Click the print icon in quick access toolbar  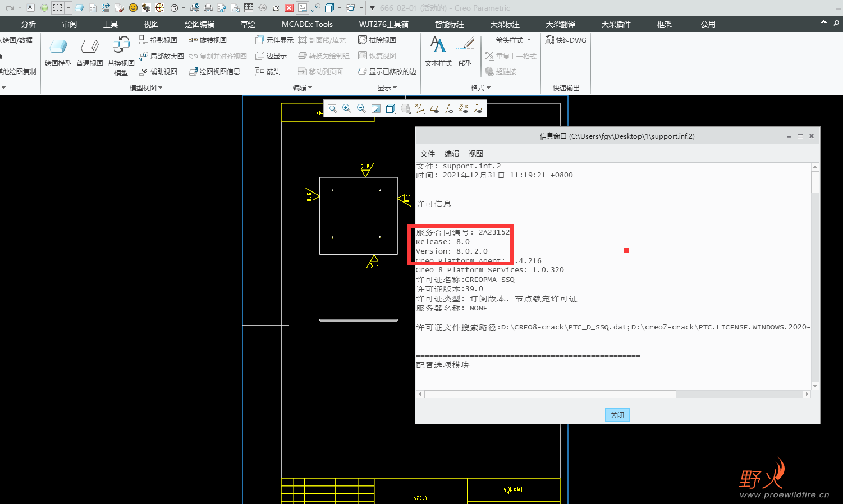tap(208, 8)
